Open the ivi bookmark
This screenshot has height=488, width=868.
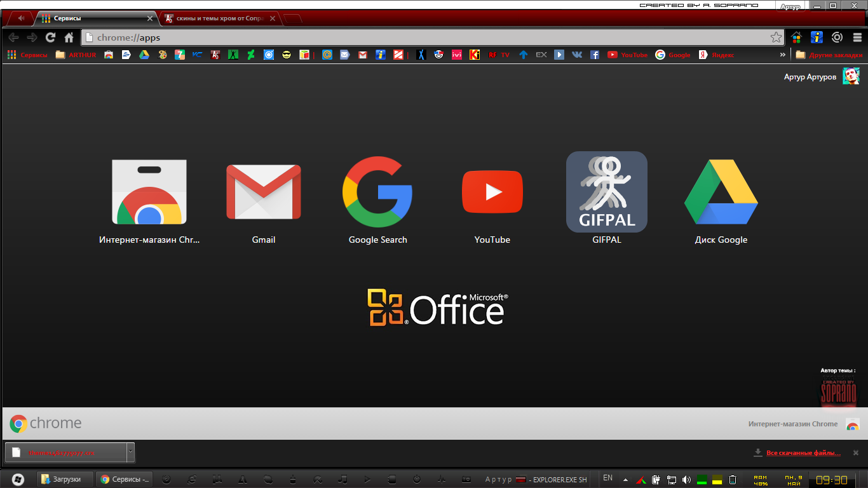coord(456,55)
